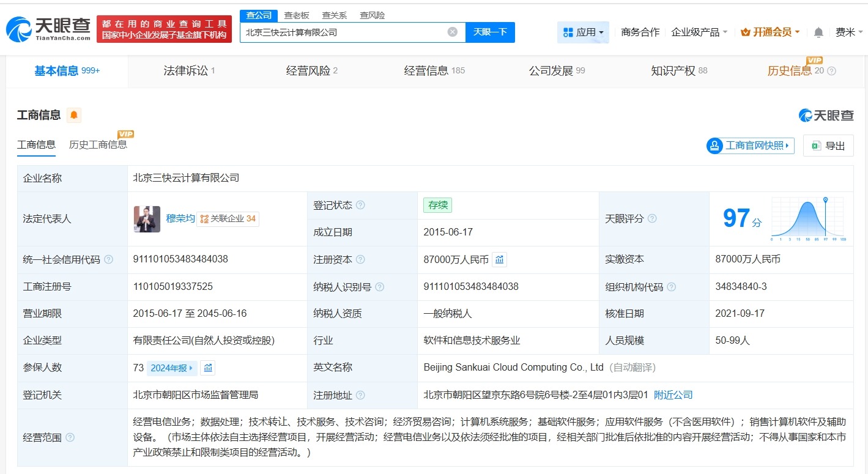868x474 pixels.
Task: Click the Excel icon in the 导出 button
Action: coord(815,146)
